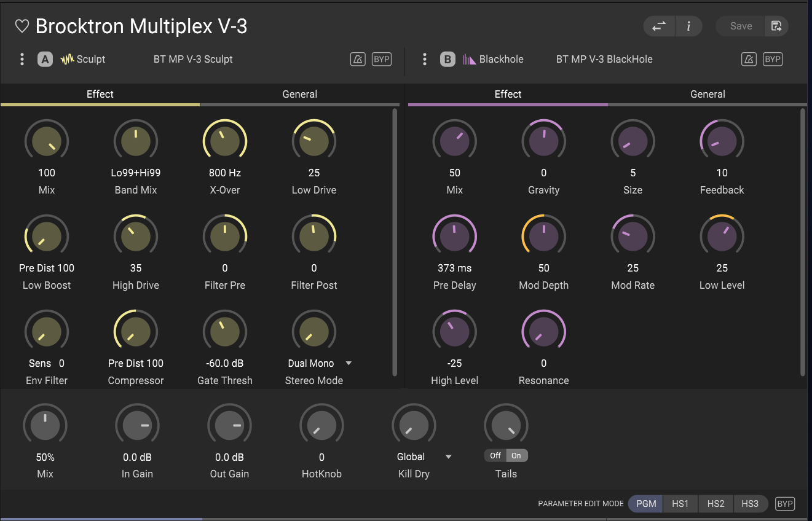
Task: Switch to the General tab of the Blackhole panel
Action: (708, 95)
